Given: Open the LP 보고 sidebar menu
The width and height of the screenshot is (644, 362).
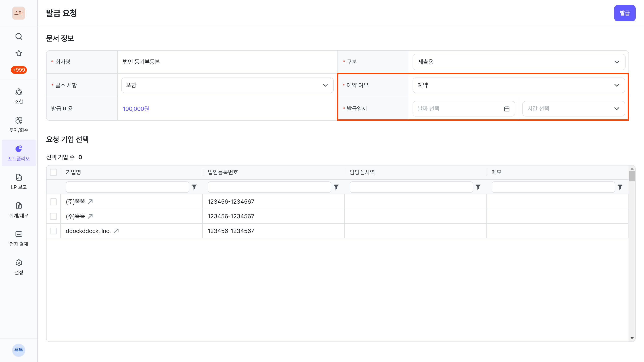Looking at the screenshot, I should (x=19, y=181).
